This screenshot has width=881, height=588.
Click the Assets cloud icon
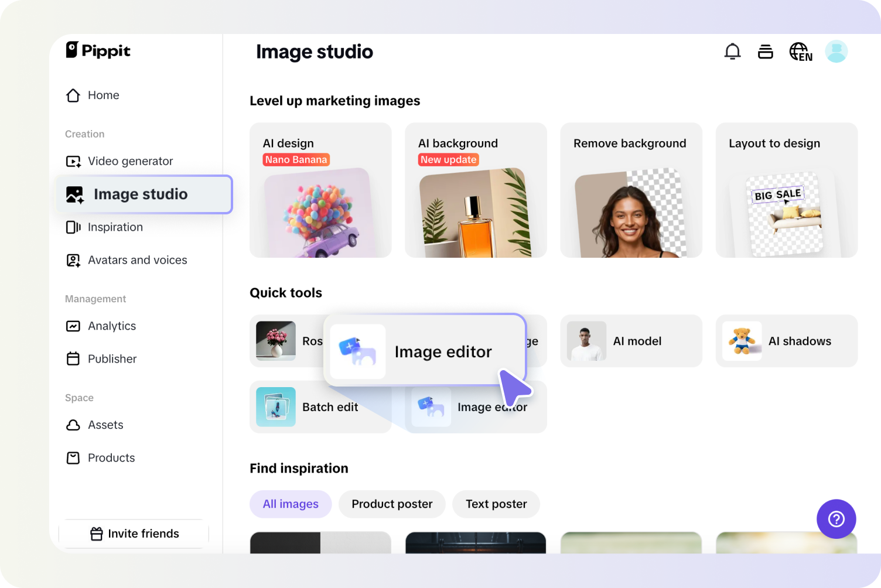[x=73, y=425]
